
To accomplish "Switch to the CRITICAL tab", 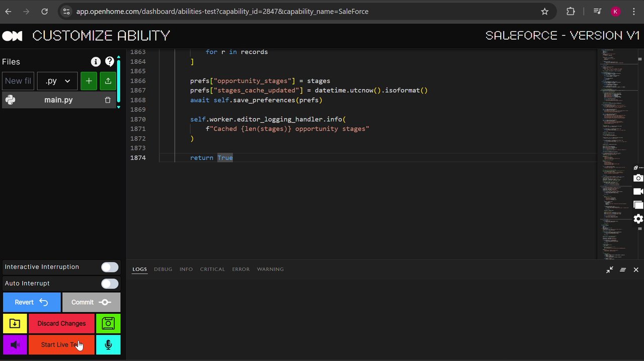I will [x=212, y=269].
